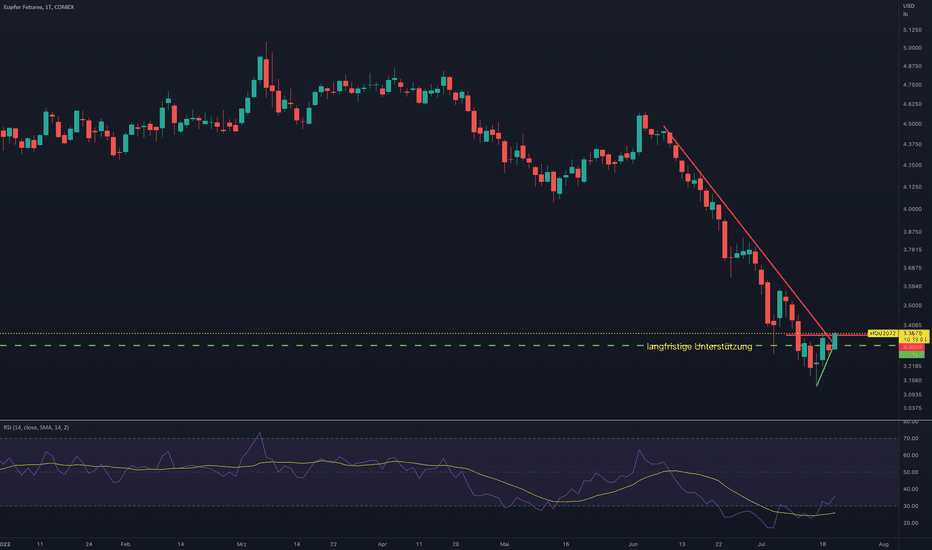Click the 30.00 level on RSI scale

[911, 506]
